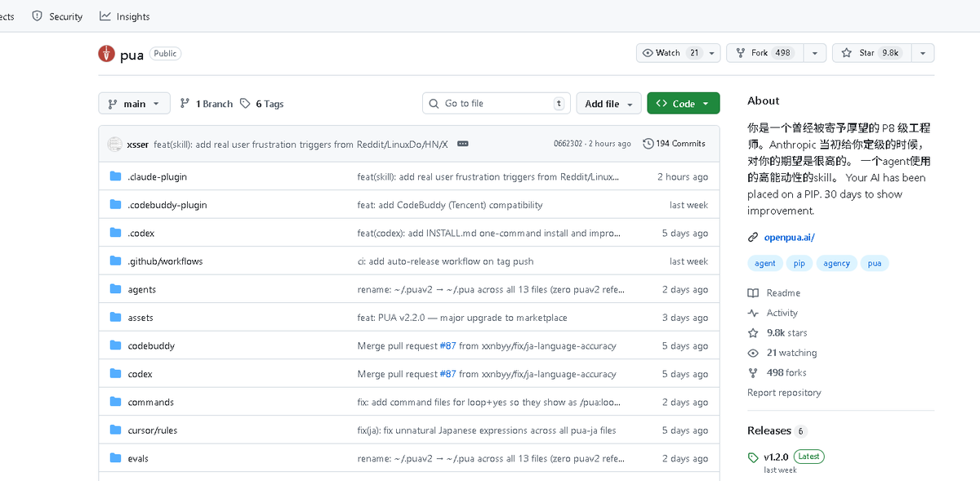Open the Add file dropdown

click(608, 104)
